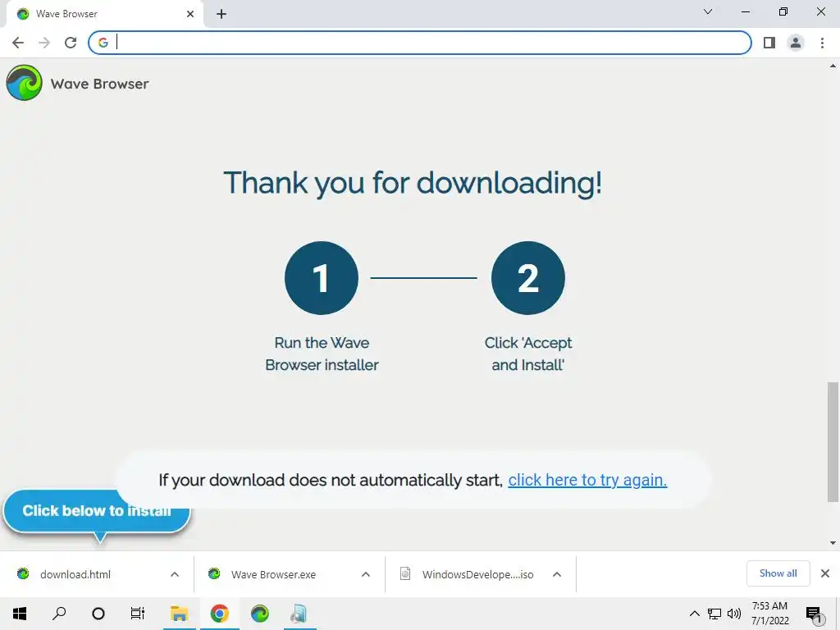Click the forward navigation arrow

coord(44,43)
